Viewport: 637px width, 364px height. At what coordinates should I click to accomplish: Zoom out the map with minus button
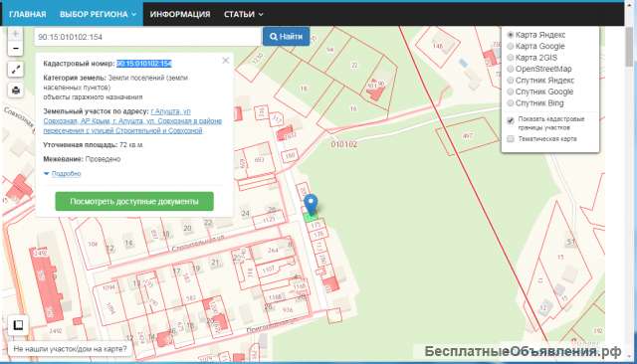(16, 49)
